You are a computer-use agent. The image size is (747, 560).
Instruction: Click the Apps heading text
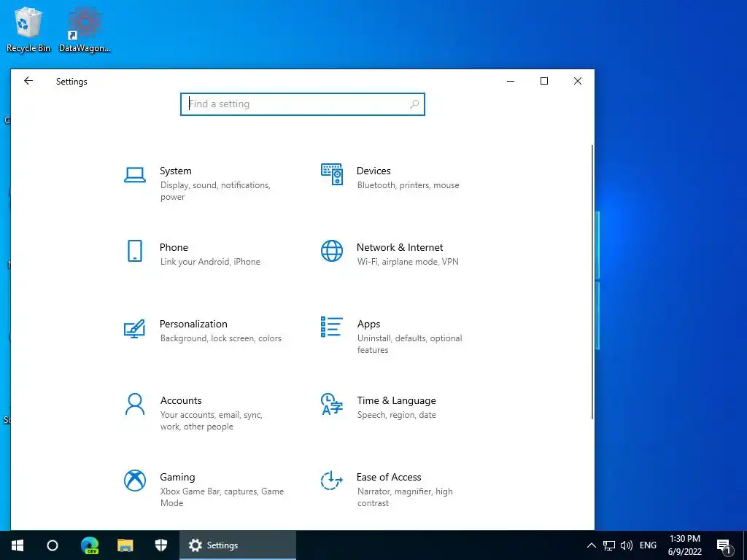tap(368, 324)
